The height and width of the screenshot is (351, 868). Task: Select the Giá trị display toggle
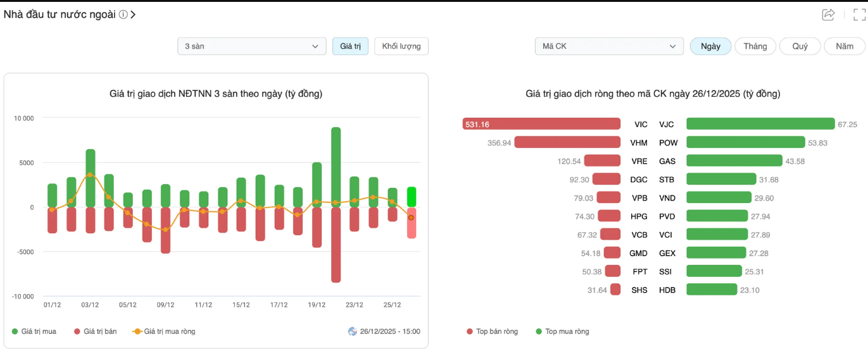click(x=350, y=46)
